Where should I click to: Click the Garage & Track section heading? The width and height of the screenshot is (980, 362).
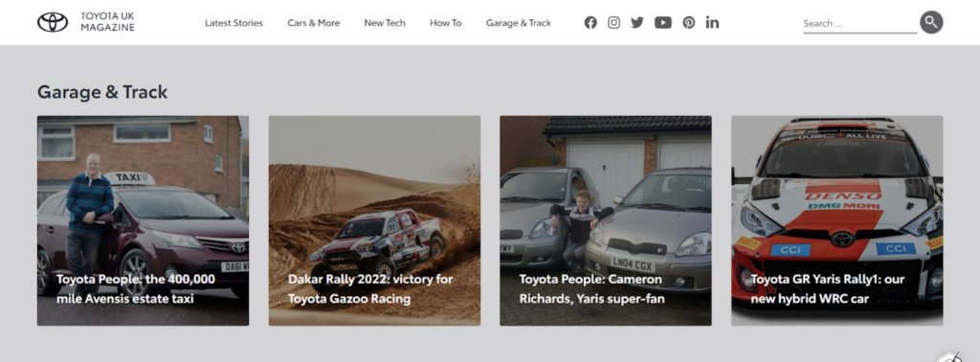pos(102,92)
